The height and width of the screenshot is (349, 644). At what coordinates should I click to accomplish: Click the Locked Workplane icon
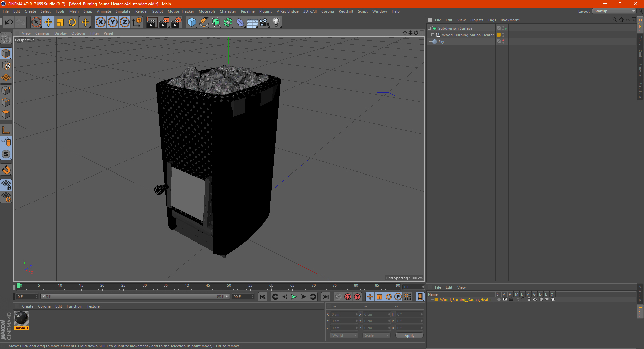(6, 185)
